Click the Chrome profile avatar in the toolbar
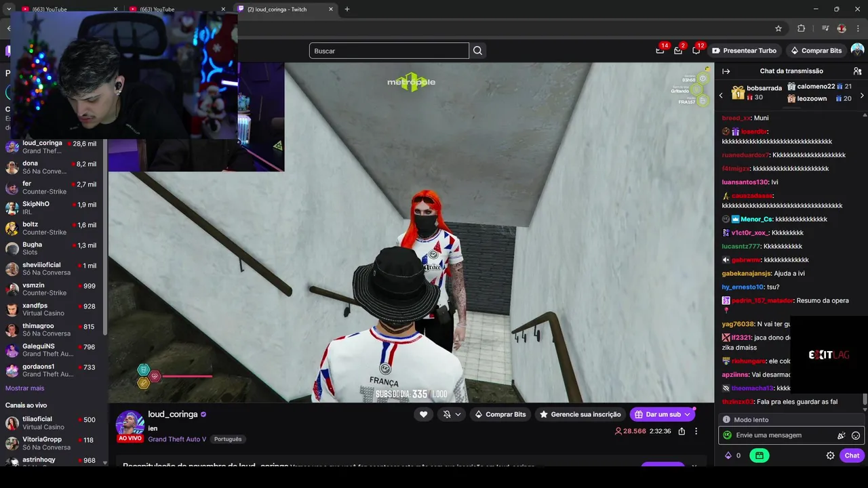 (842, 28)
